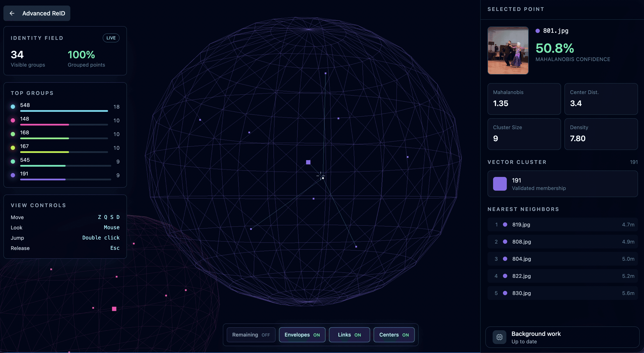Select nearest neighbor 819.jpg

pos(563,224)
